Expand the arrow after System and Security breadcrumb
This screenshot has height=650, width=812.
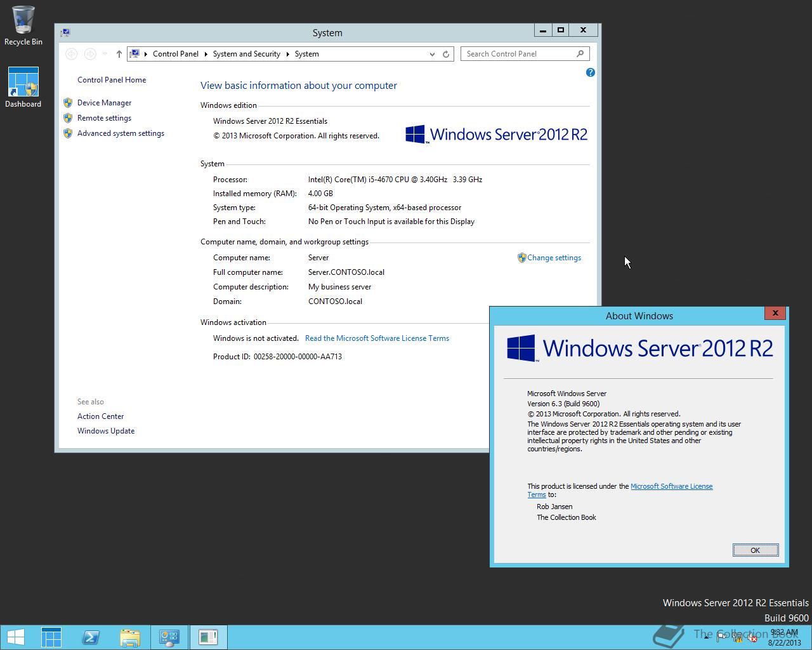point(287,54)
